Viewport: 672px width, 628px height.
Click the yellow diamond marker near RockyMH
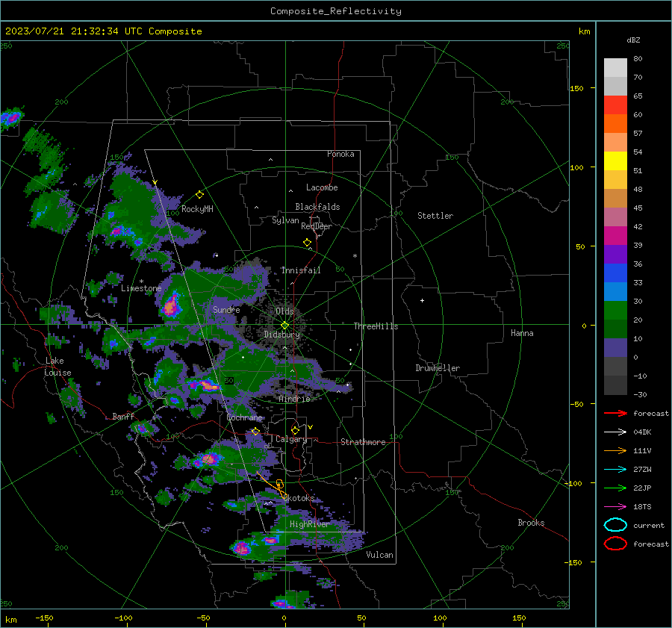click(x=199, y=195)
